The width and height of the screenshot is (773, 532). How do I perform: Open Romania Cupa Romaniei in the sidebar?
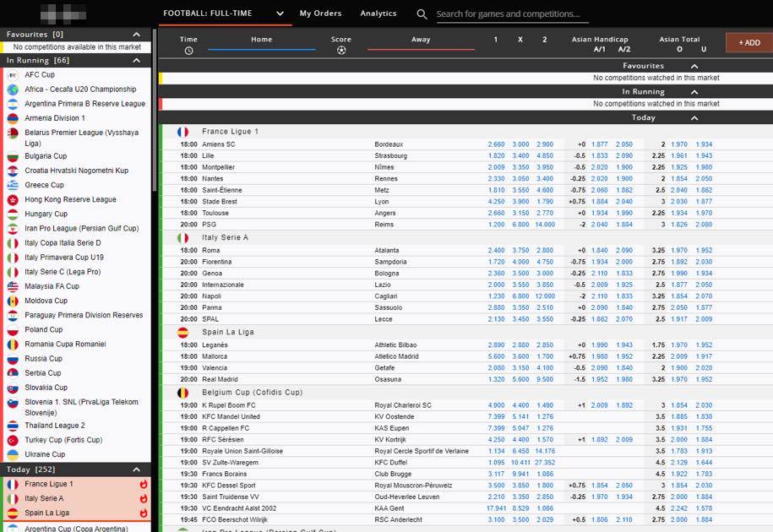(65, 345)
